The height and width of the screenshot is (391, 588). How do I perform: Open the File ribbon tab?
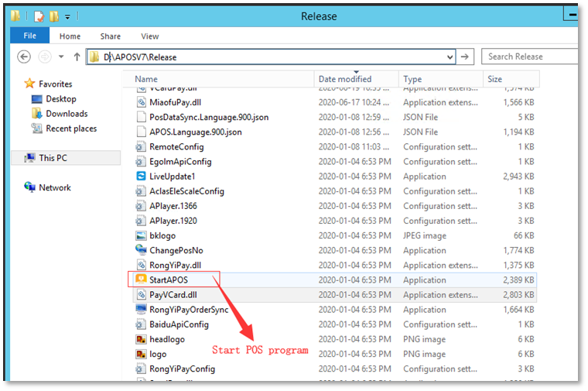coord(29,36)
